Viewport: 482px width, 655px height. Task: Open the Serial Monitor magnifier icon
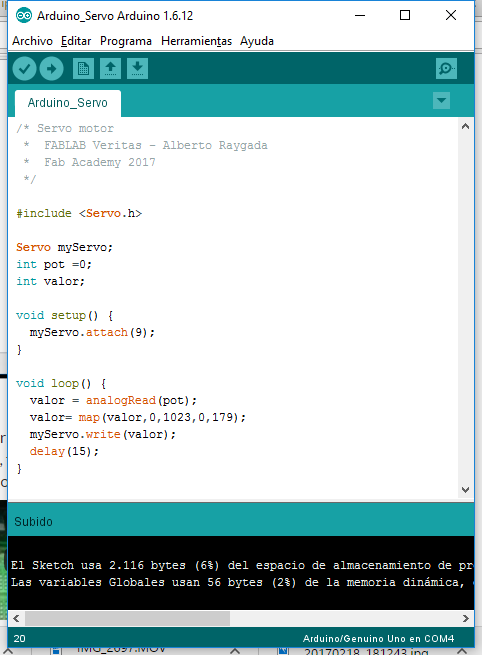446,69
